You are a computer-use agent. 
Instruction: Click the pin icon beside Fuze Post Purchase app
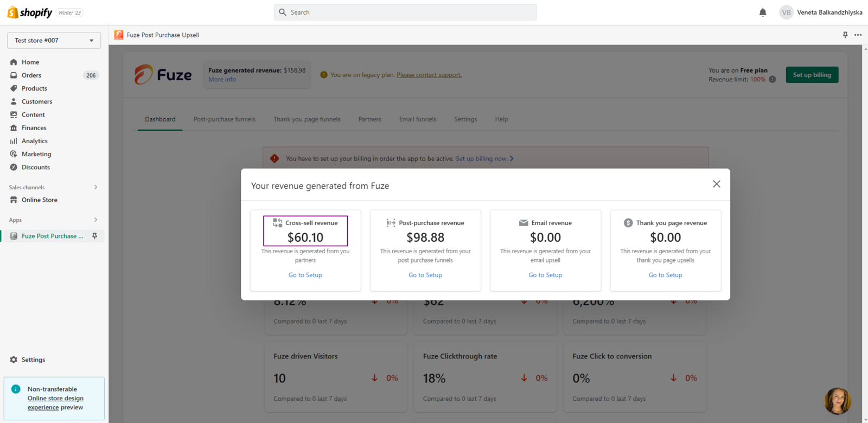(x=95, y=236)
